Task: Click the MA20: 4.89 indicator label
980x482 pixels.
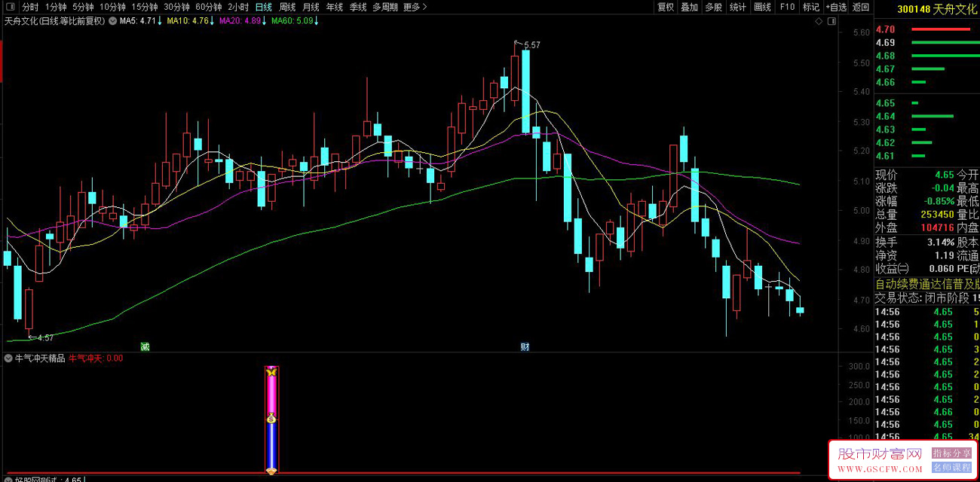Action: [243, 21]
